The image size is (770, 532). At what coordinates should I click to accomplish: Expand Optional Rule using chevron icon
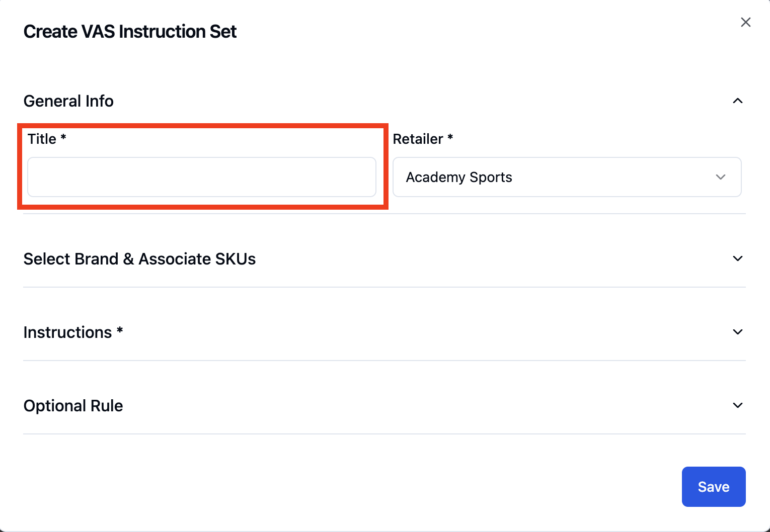point(737,405)
